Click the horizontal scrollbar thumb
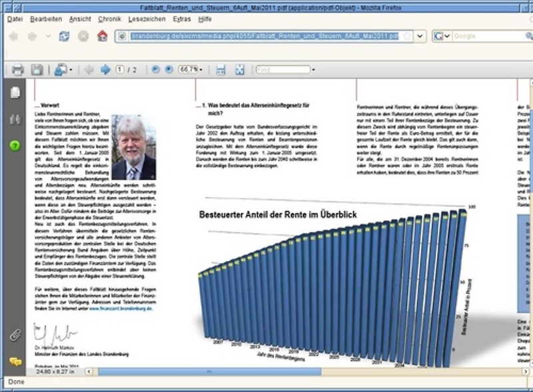The height and width of the screenshot is (392, 533). (x=209, y=371)
